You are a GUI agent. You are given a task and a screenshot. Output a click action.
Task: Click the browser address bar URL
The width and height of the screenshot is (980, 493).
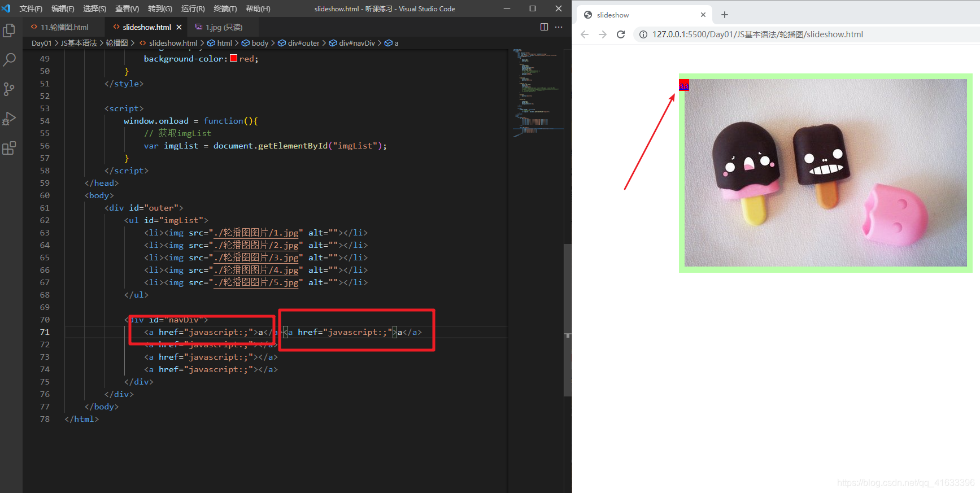tap(757, 34)
